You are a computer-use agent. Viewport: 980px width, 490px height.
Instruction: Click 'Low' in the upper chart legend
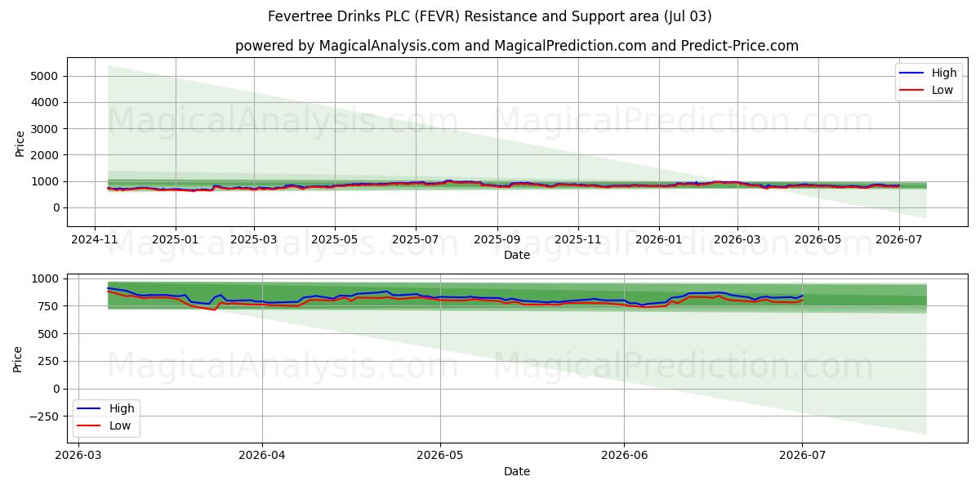pos(942,90)
